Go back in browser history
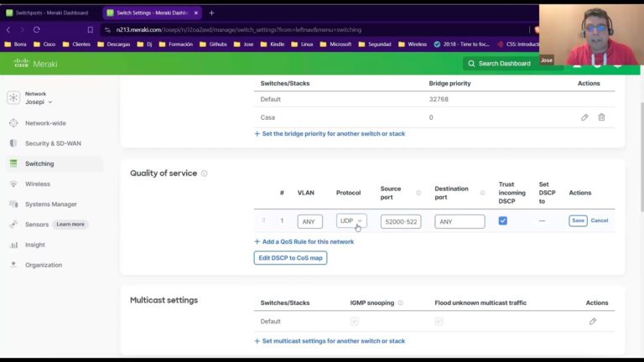The height and width of the screenshot is (362, 644). (8, 29)
